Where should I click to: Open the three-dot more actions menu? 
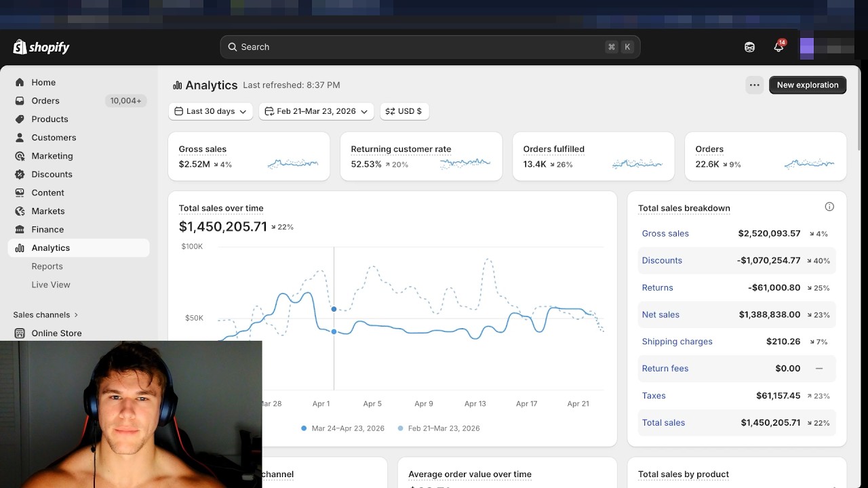[754, 85]
